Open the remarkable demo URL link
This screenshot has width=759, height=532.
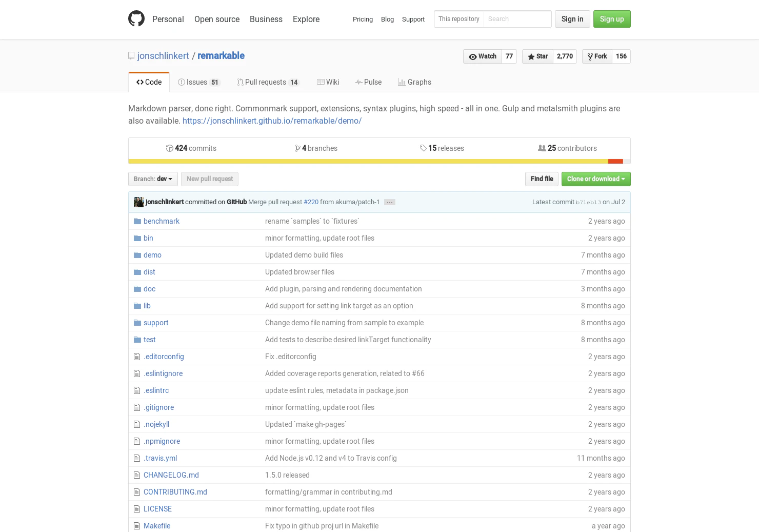272,121
